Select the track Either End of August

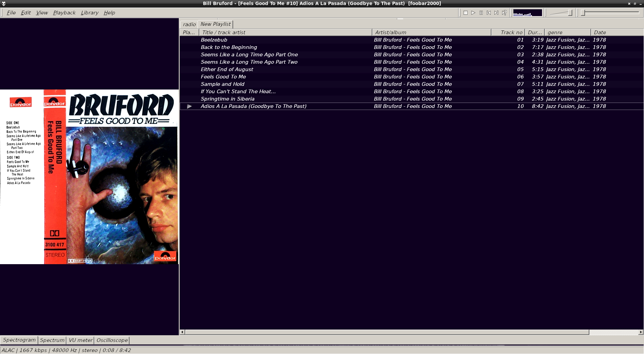click(412, 69)
